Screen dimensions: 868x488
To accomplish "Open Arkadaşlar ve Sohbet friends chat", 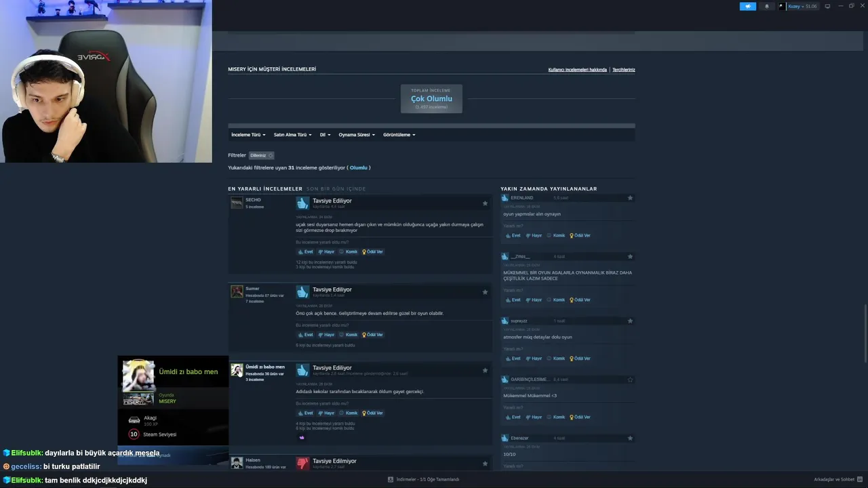I will 838,479.
